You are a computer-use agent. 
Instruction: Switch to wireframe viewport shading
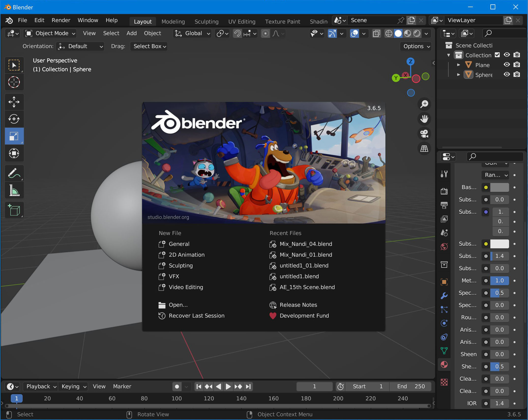[389, 33]
